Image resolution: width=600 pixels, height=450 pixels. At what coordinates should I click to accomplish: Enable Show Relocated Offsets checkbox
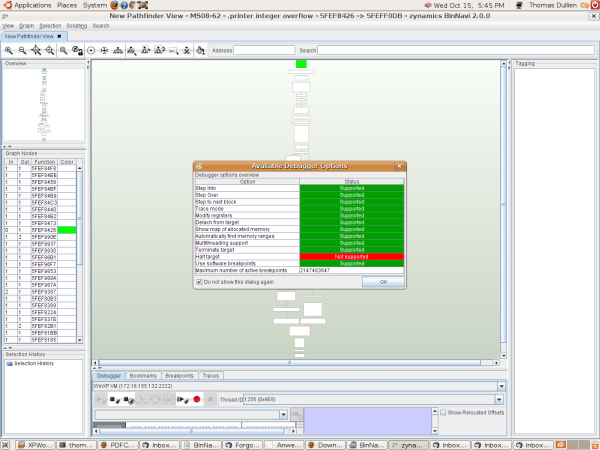click(443, 412)
